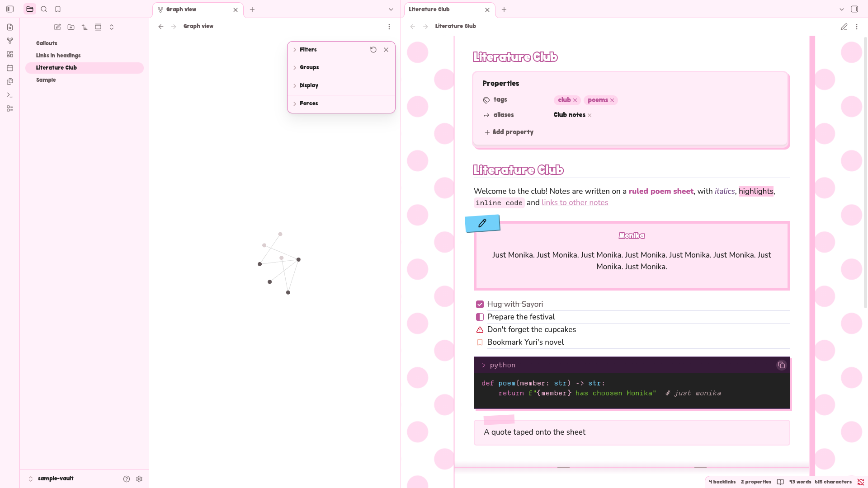868x488 pixels.
Task: Create a new note with pencil icon
Action: [57, 27]
